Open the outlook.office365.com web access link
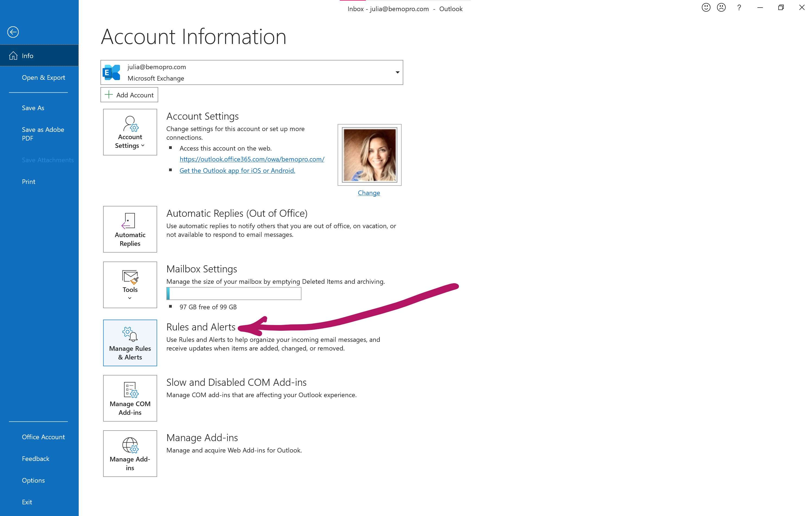The height and width of the screenshot is (516, 812). [x=252, y=159]
